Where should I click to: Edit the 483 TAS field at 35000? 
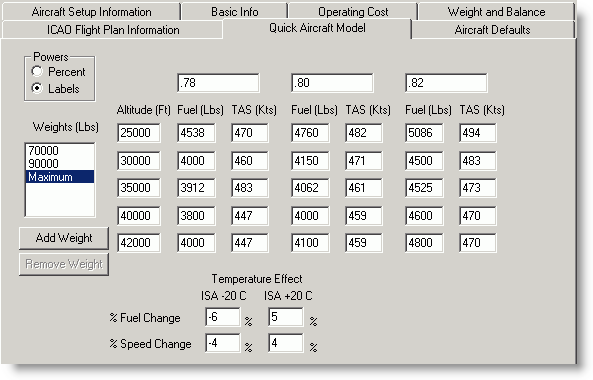point(250,188)
